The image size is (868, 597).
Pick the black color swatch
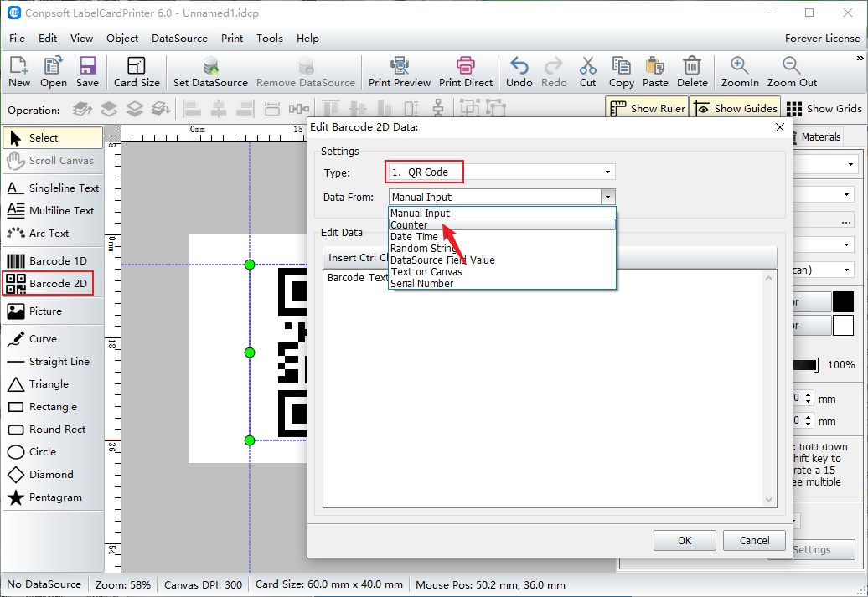[x=843, y=302]
